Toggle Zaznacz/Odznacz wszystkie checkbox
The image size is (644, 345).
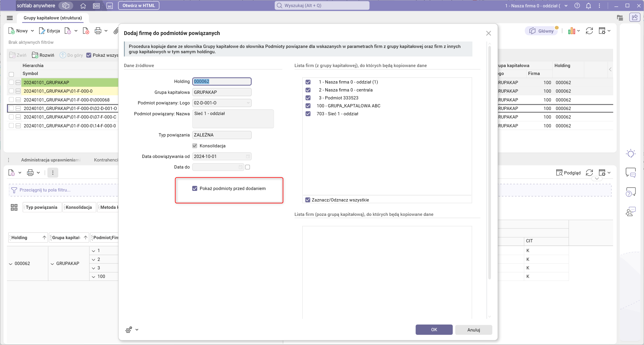[308, 200]
